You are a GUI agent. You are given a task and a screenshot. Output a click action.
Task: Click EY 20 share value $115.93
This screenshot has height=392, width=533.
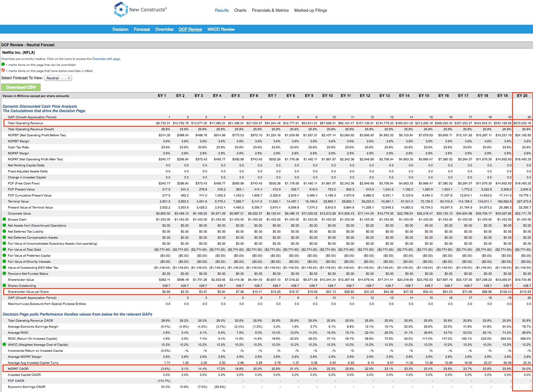coord(525,292)
